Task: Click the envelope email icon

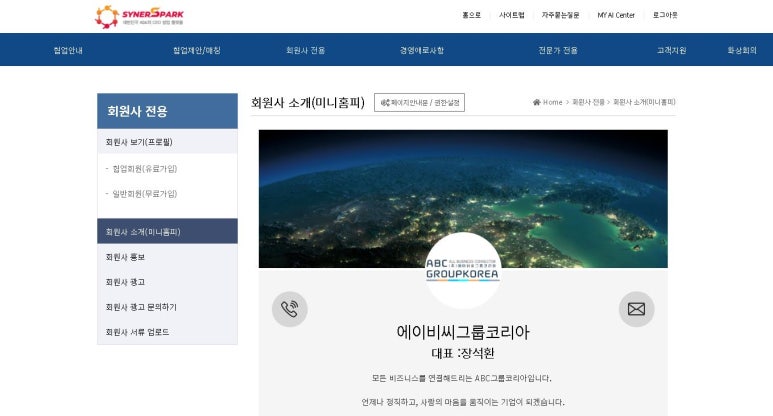Action: [636, 309]
